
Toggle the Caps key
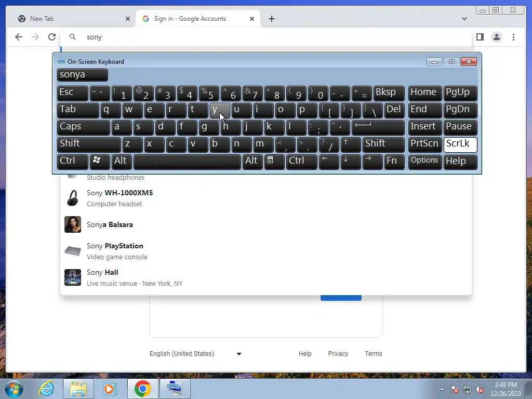click(84, 127)
